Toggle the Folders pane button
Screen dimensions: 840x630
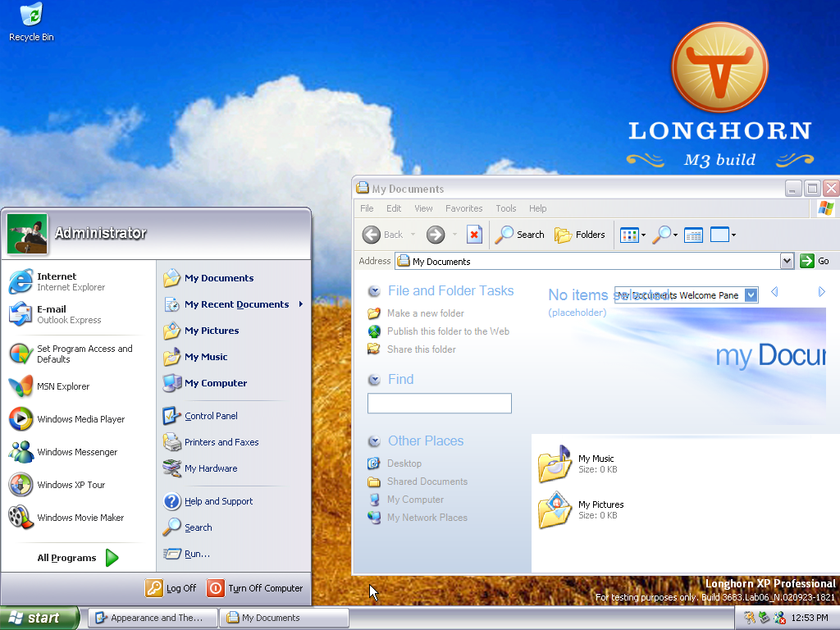(580, 235)
